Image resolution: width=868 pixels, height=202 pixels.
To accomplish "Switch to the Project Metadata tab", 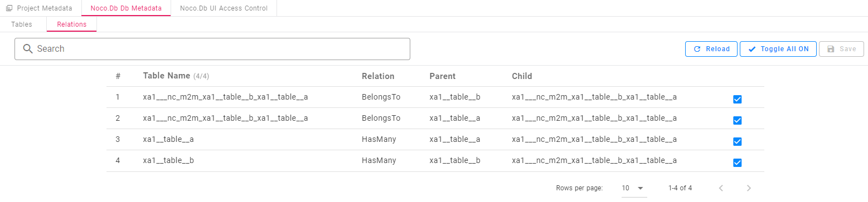I will coord(40,8).
